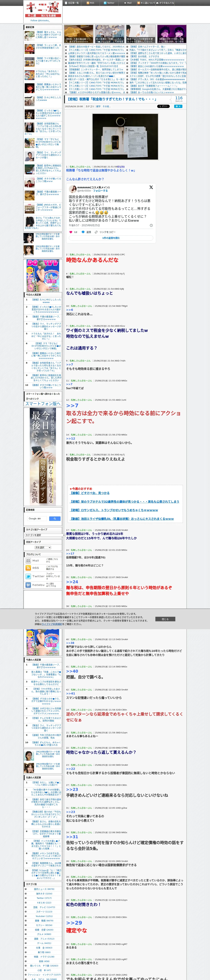This screenshot has height=980, width=210.
Task: Click the hatebu B! icon in sidebar
Action: click(x=28, y=585)
